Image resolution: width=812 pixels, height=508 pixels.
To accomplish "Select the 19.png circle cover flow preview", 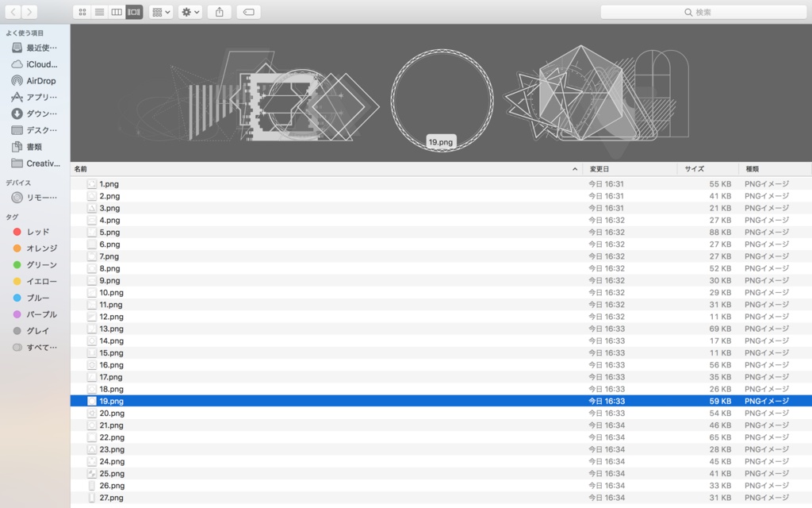I will [442, 100].
